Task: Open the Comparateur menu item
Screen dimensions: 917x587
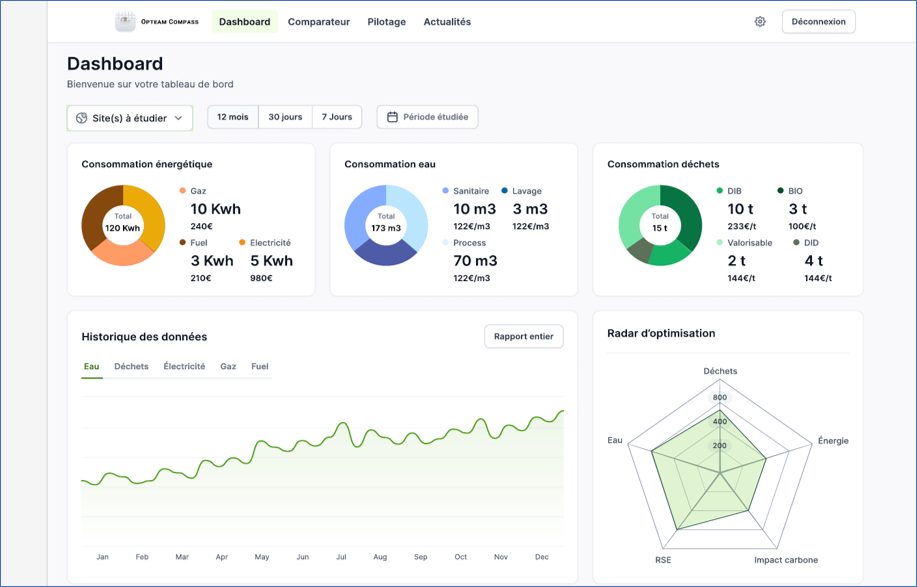Action: 319,22
